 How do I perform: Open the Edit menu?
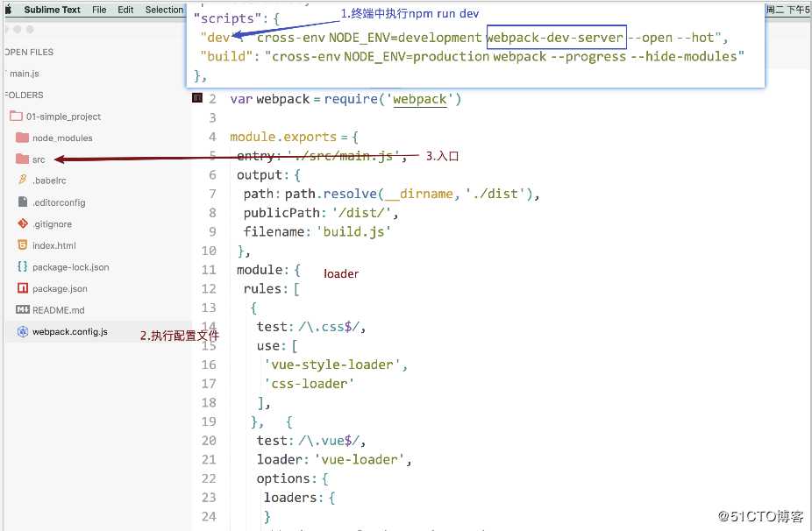[x=125, y=10]
